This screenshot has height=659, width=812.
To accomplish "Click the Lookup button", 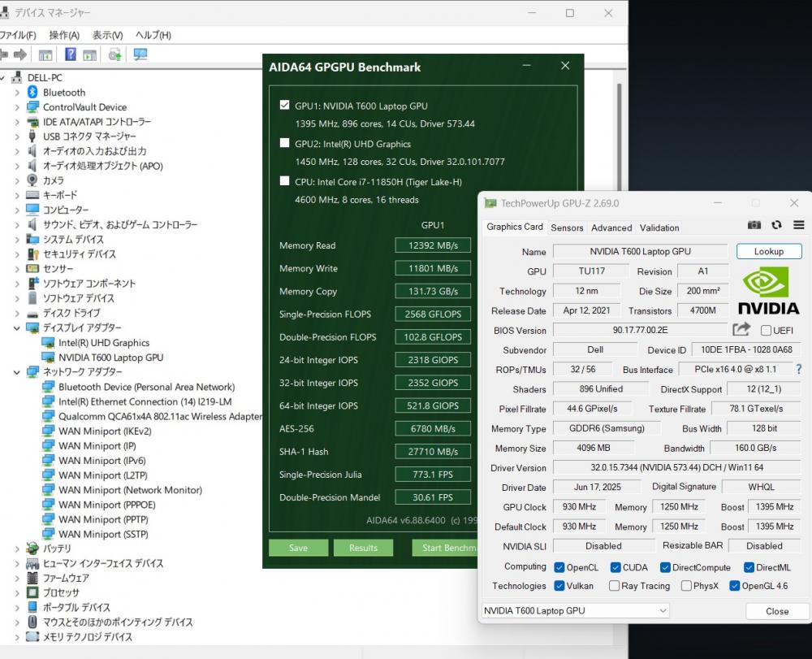I will point(768,252).
